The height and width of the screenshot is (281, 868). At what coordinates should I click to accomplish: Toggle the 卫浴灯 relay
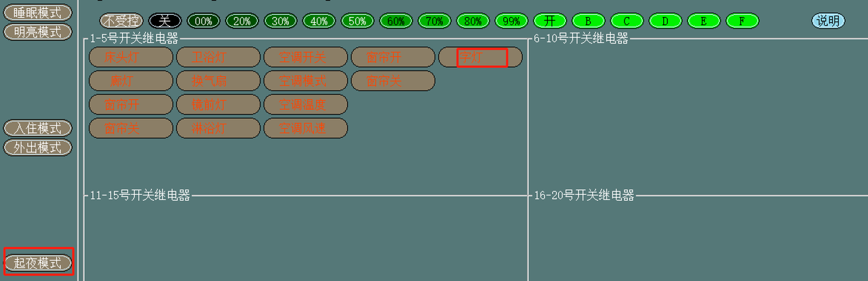pyautogui.click(x=218, y=58)
